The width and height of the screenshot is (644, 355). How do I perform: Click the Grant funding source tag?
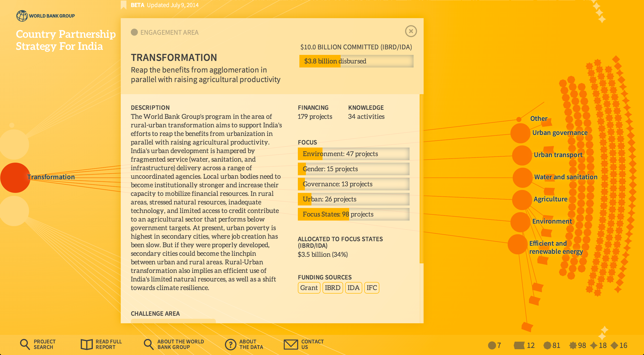(x=309, y=288)
